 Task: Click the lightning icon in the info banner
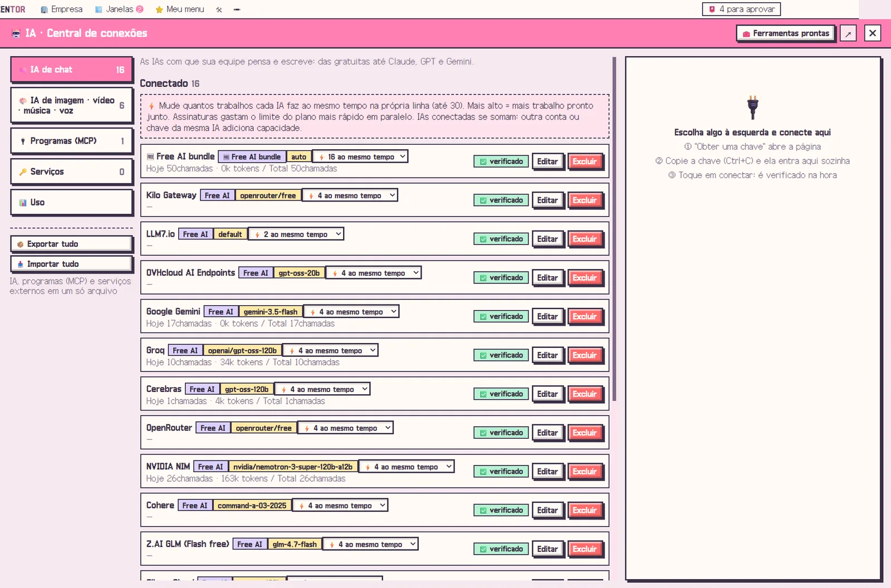pos(151,106)
